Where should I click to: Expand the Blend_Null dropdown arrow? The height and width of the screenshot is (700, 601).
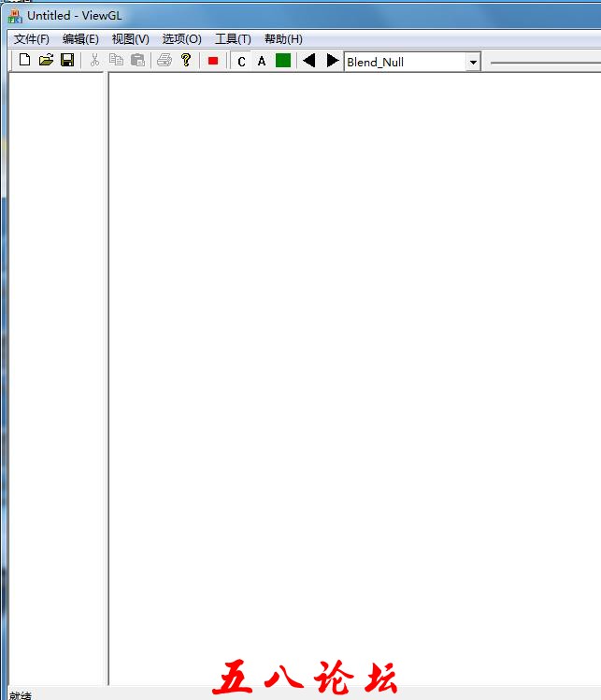(473, 63)
